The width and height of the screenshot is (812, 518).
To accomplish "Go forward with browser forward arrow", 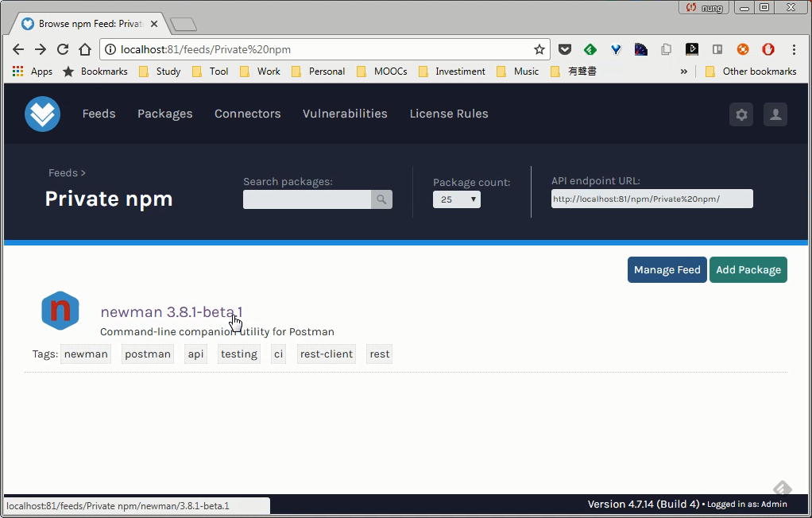I will point(41,49).
